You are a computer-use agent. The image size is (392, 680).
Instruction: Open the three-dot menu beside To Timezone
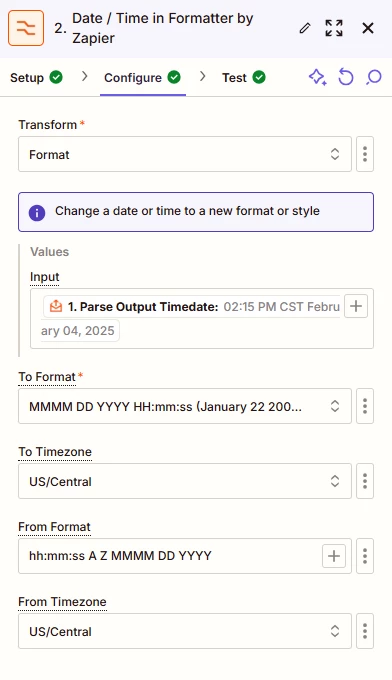[x=365, y=481]
